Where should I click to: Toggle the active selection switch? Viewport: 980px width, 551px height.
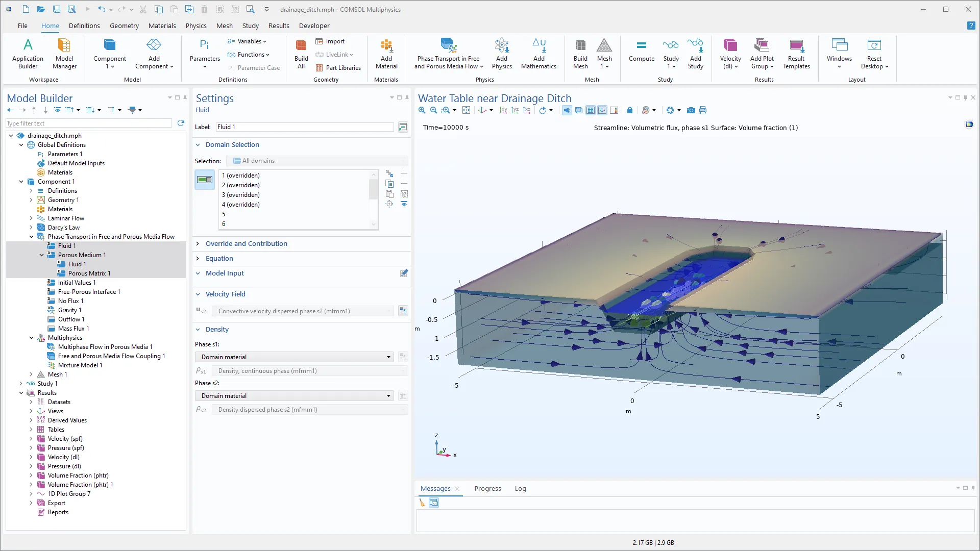pos(205,180)
